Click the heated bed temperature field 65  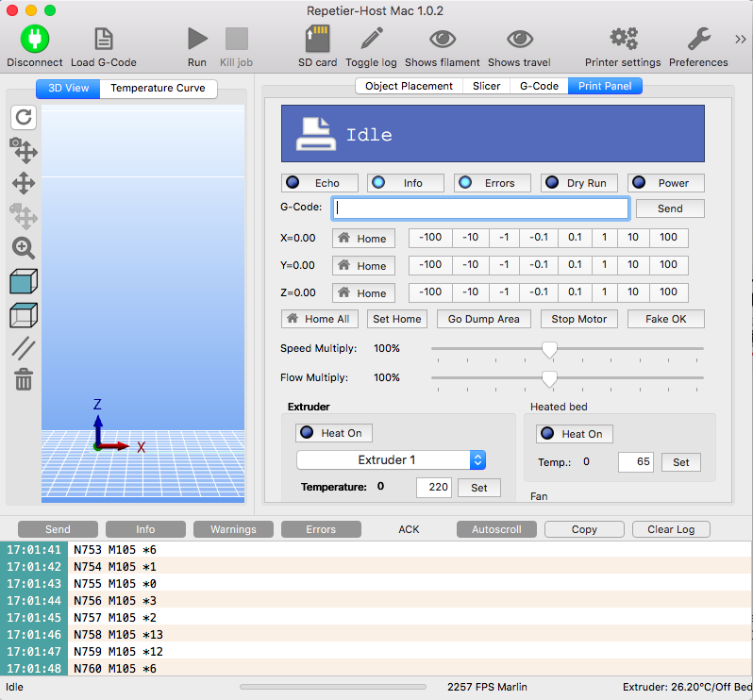636,462
